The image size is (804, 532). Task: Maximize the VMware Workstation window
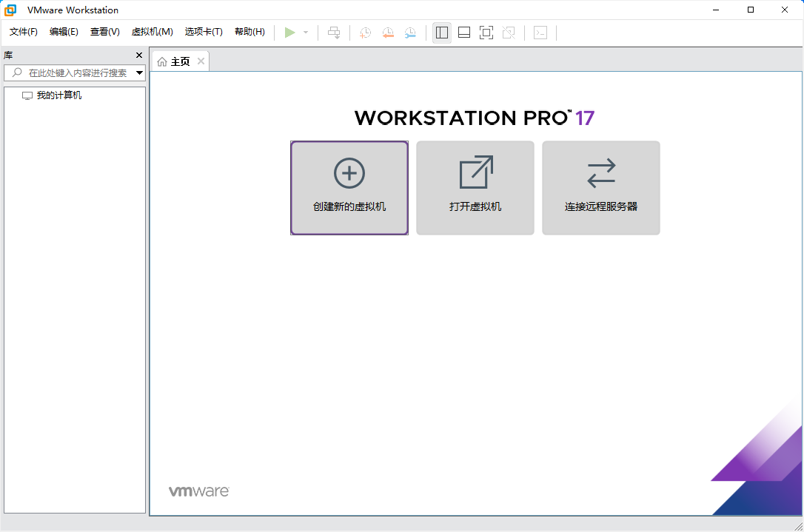(x=751, y=10)
